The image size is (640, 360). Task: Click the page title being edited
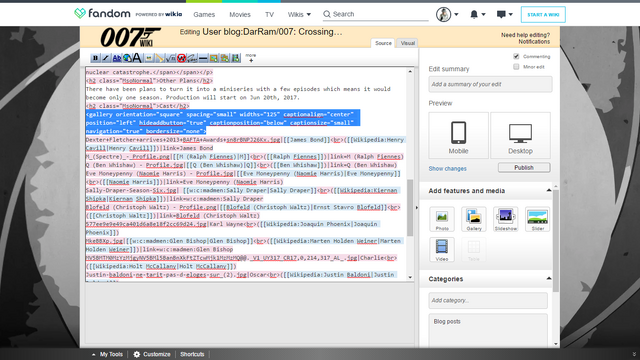[272, 32]
